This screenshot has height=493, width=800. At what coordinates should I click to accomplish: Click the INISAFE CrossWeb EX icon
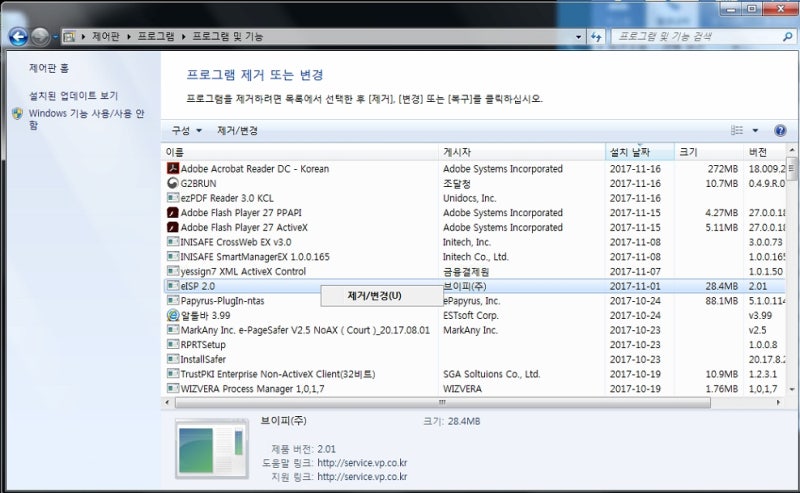[x=172, y=242]
